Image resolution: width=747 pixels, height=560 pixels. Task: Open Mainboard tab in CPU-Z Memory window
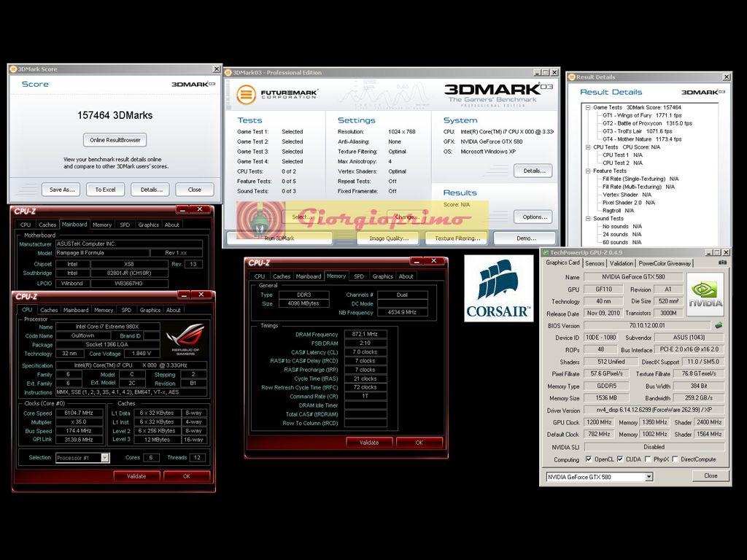309,276
